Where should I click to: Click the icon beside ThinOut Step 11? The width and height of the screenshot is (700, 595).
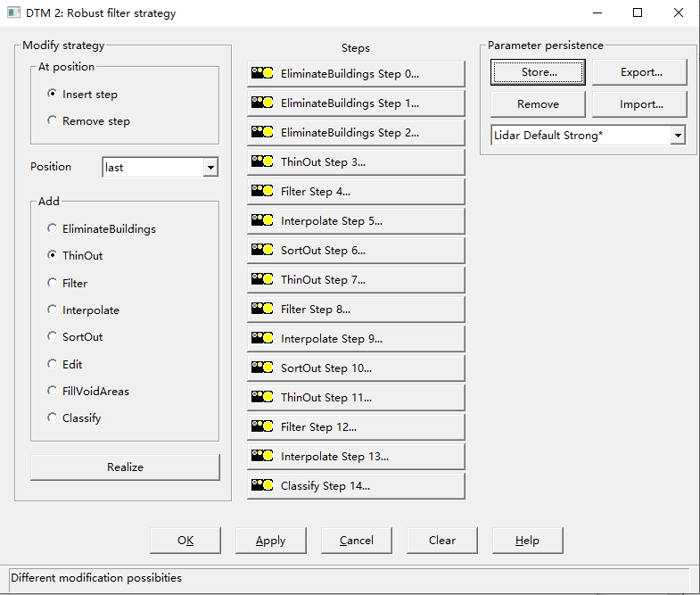point(262,398)
